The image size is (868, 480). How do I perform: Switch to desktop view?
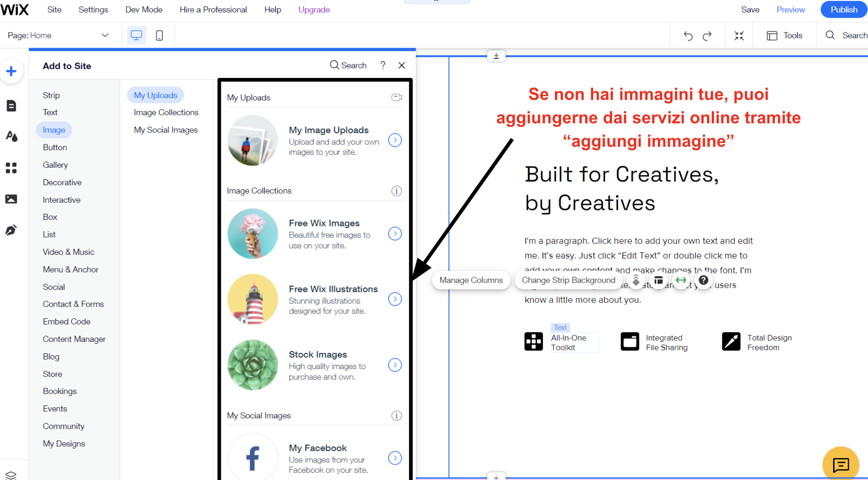pos(136,35)
